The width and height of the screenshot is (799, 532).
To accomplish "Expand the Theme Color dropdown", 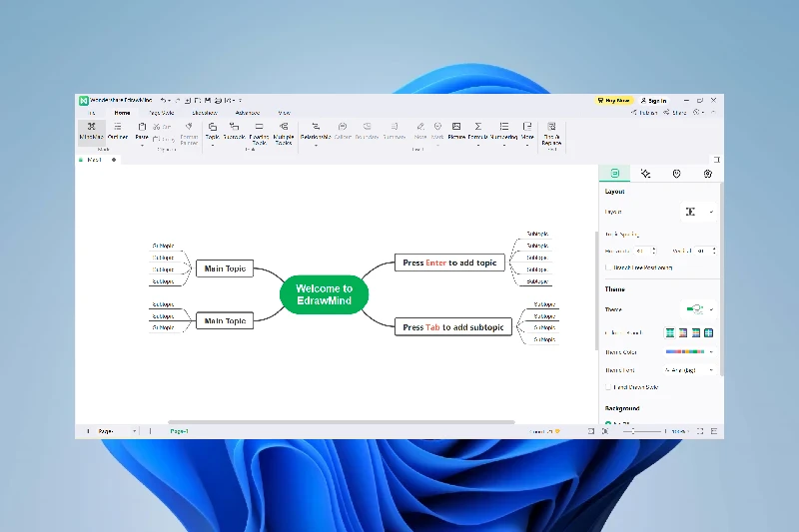I will click(690, 351).
